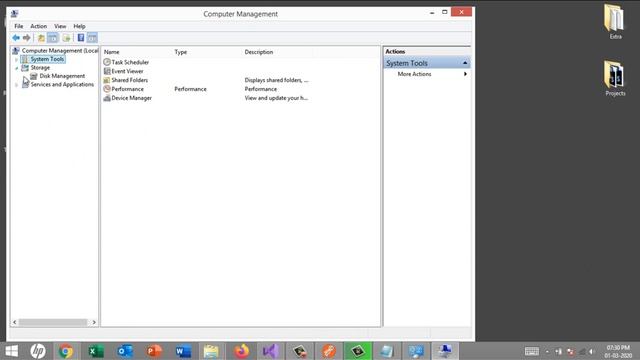Select Task Scheduler in the list

click(130, 62)
